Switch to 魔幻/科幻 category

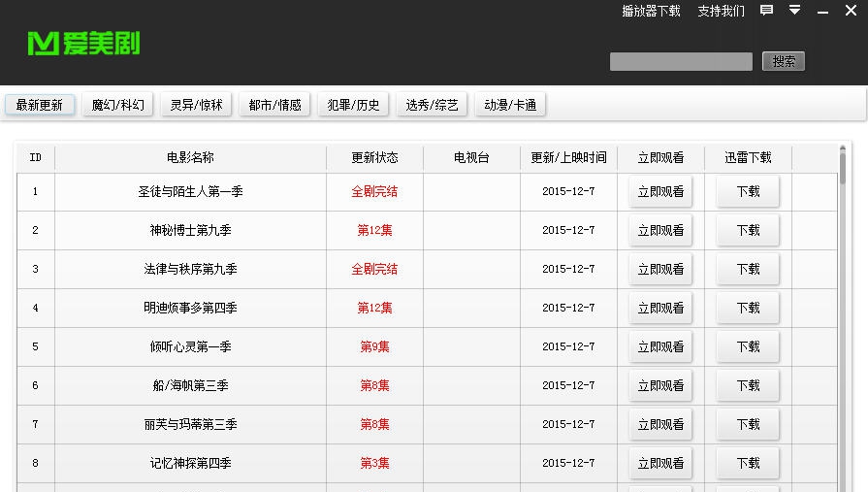118,105
